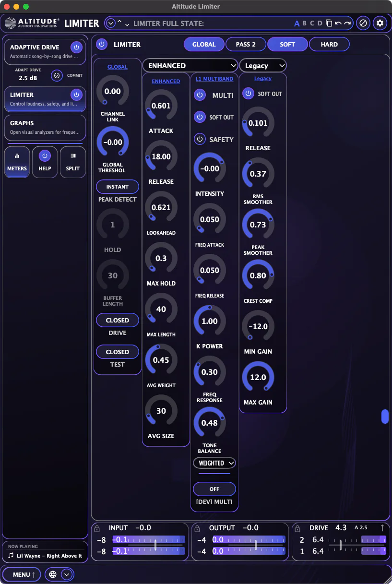Switch to the PASS 2 tab
Image resolution: width=392 pixels, height=584 pixels.
pos(246,44)
